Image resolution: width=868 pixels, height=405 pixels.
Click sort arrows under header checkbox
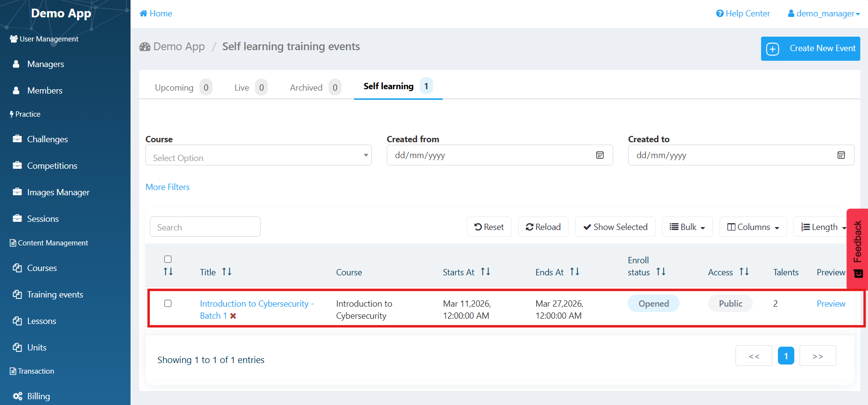[168, 272]
